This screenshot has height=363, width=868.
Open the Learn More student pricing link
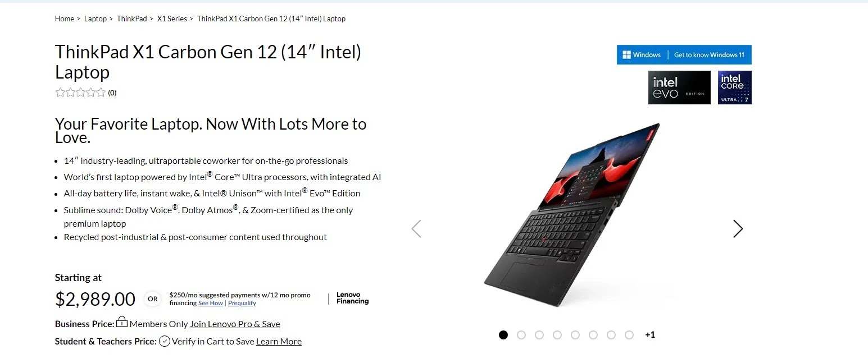[x=279, y=341]
